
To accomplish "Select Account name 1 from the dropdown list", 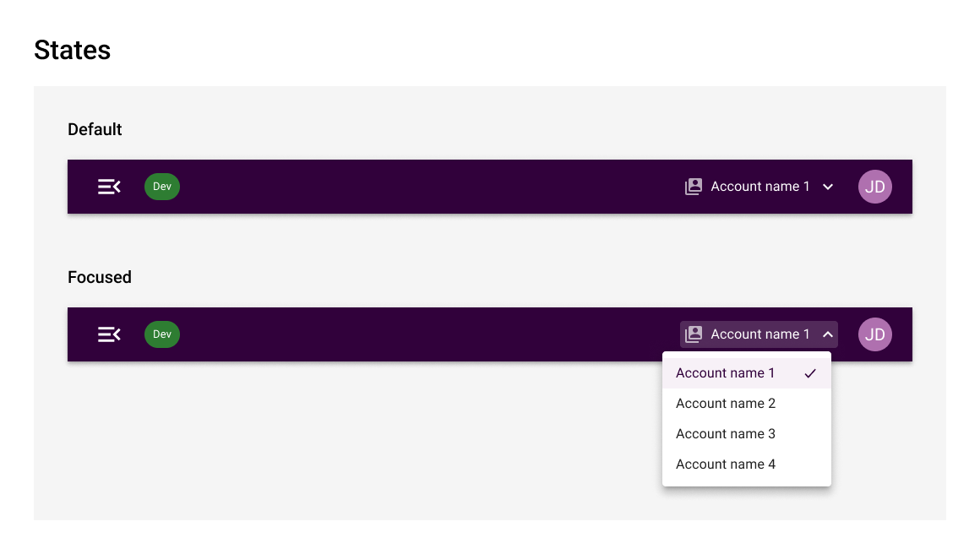I will click(x=747, y=373).
